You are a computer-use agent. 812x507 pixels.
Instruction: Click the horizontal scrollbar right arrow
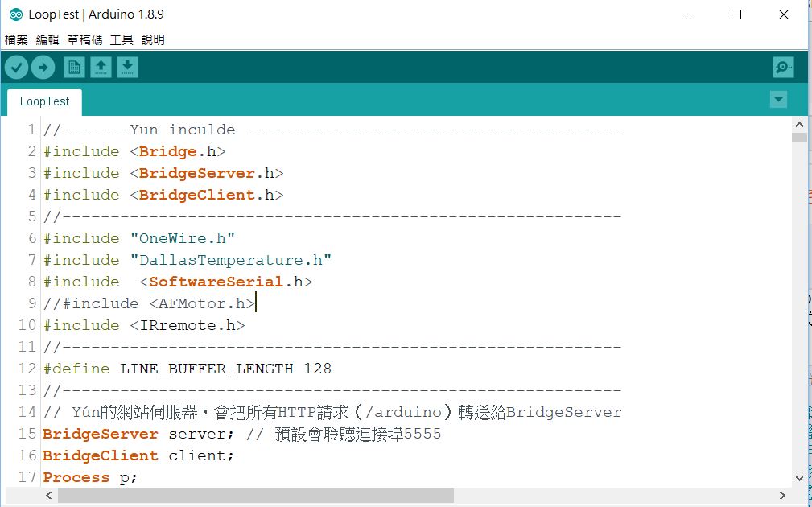pos(782,495)
